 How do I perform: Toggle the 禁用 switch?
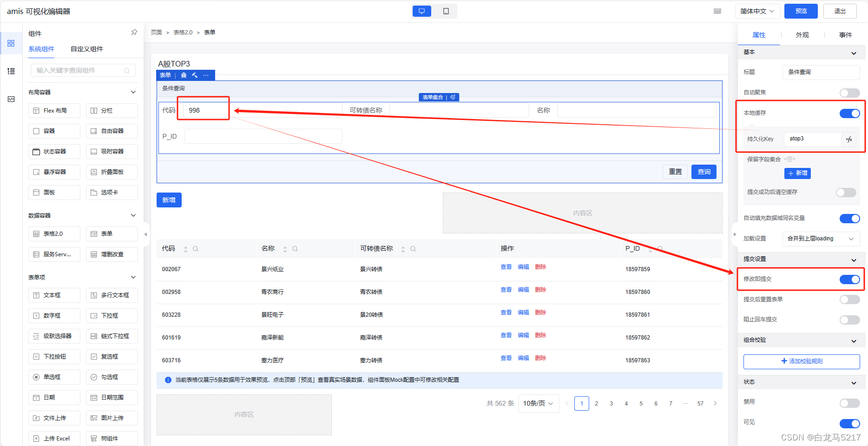click(849, 403)
